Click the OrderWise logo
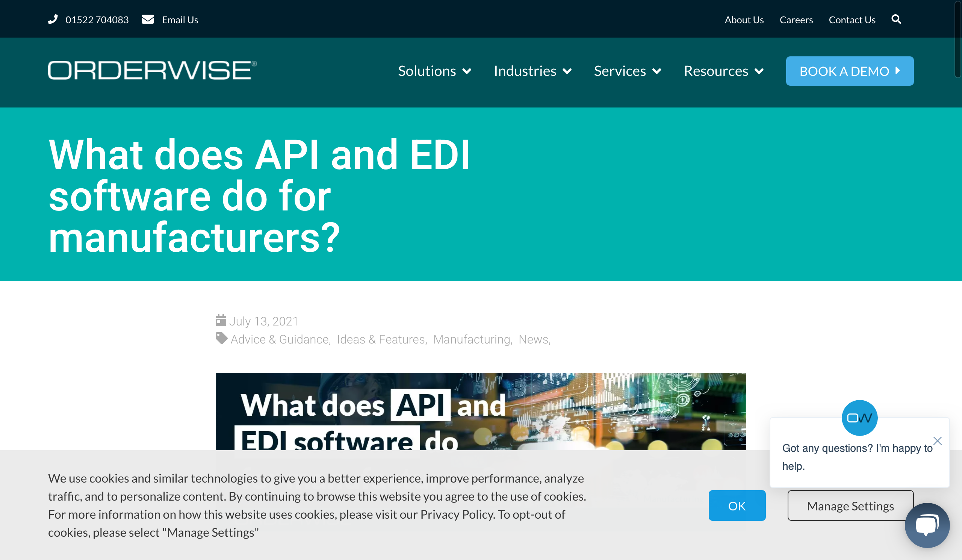 pos(152,70)
